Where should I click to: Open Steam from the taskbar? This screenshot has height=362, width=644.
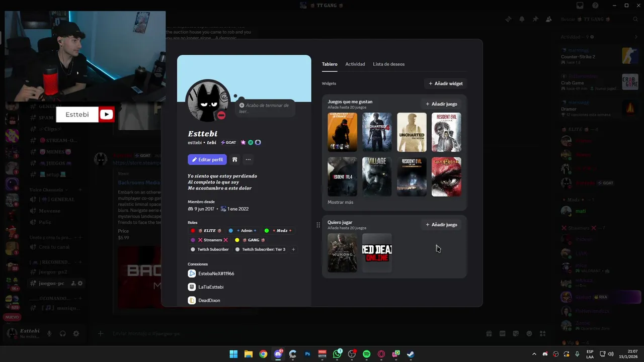coord(411,354)
